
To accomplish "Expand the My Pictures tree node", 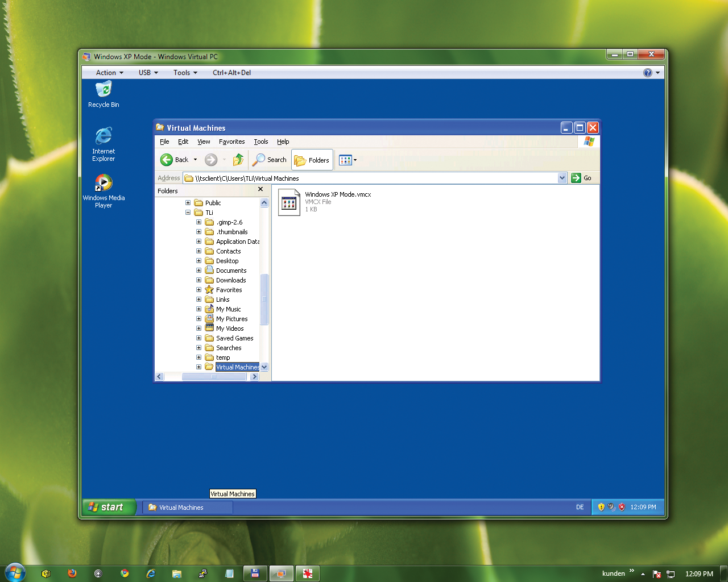I will [x=198, y=318].
